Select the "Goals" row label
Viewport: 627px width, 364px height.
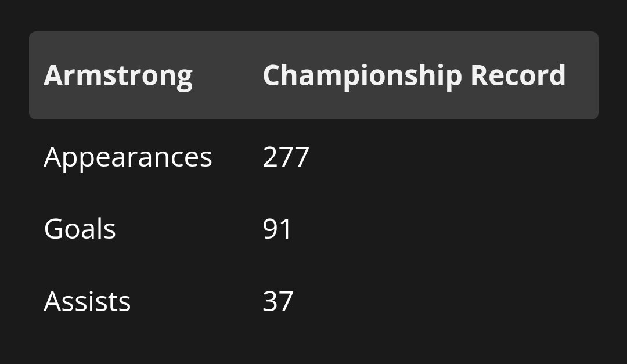pos(80,229)
